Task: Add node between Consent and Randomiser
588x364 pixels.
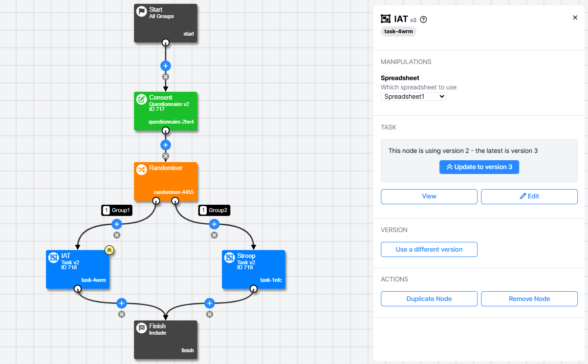Action: [166, 145]
